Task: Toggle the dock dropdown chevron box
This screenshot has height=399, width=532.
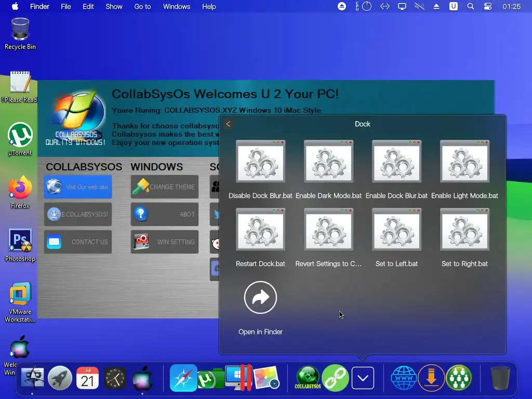Action: tap(363, 378)
